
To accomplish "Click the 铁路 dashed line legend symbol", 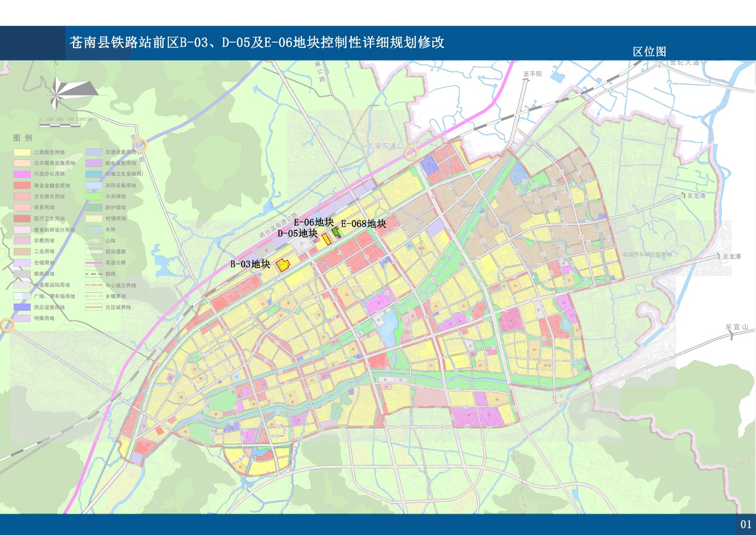I will (x=94, y=274).
